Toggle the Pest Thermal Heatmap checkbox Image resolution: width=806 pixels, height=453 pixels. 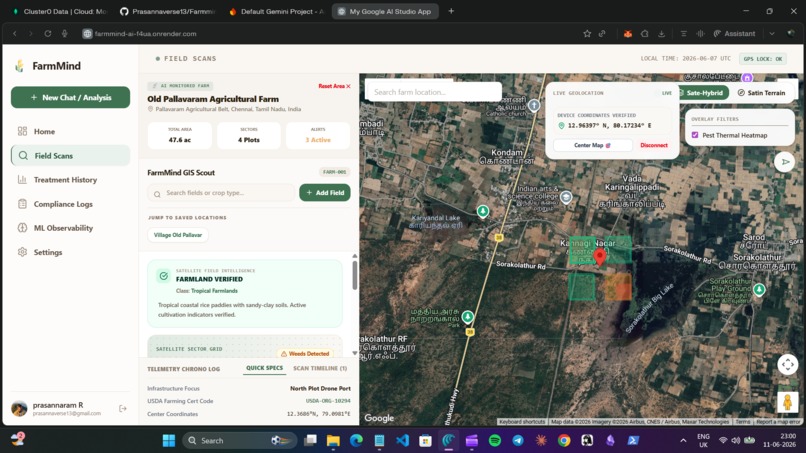695,135
